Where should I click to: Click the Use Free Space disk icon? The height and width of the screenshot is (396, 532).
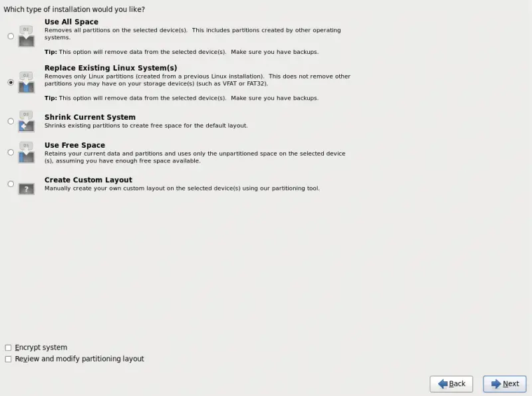point(26,152)
